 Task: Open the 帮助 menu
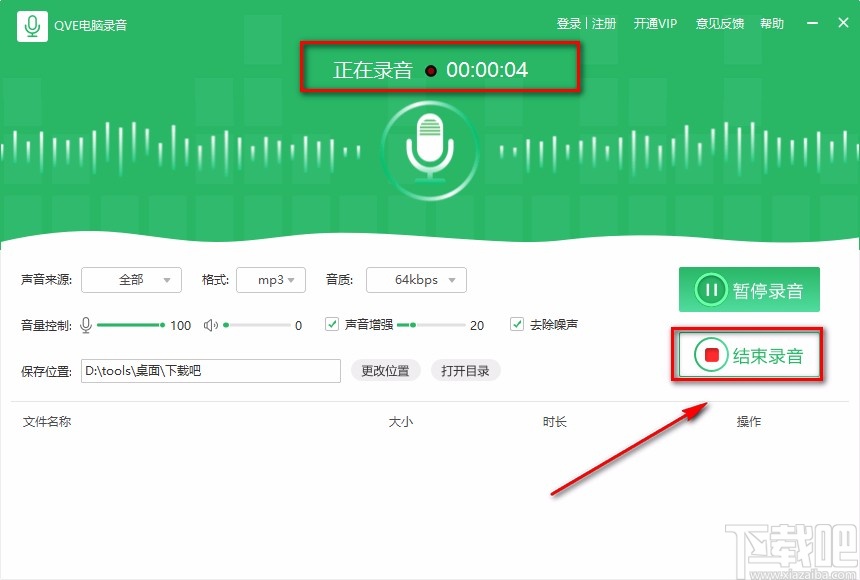coord(772,23)
